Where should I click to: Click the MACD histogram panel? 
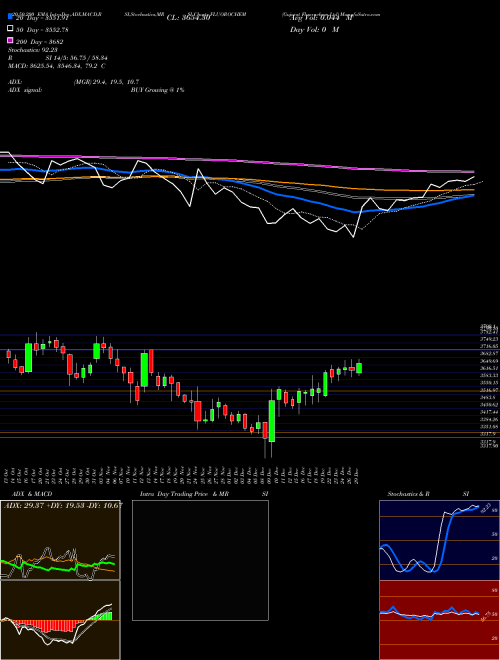[x=60, y=620]
